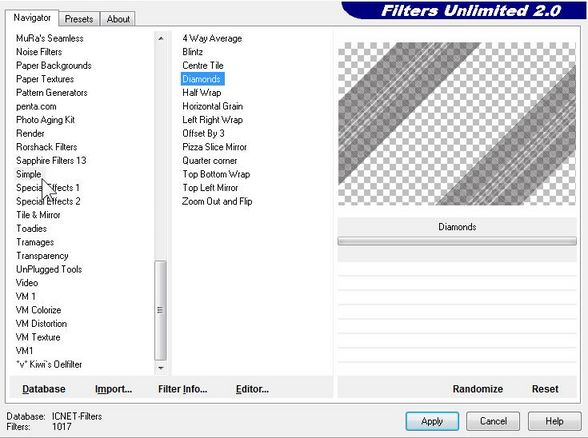Click the category list scroll down arrow
The height and width of the screenshot is (438, 588).
pos(160,368)
